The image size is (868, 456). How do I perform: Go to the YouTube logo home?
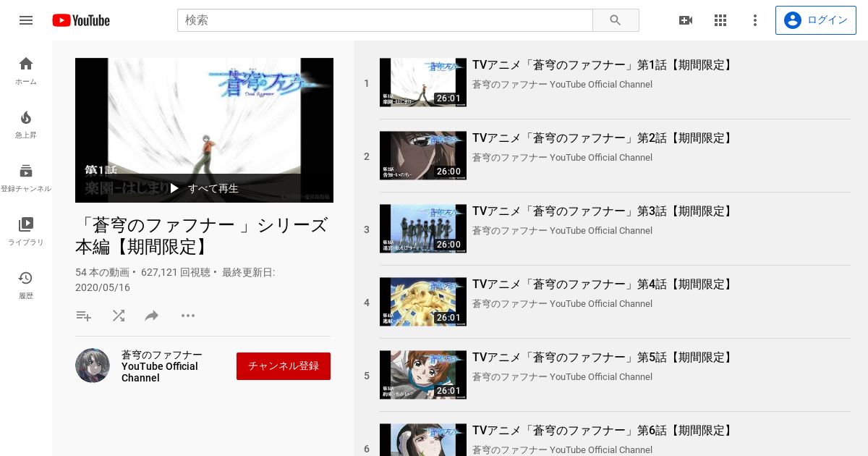pyautogui.click(x=81, y=20)
